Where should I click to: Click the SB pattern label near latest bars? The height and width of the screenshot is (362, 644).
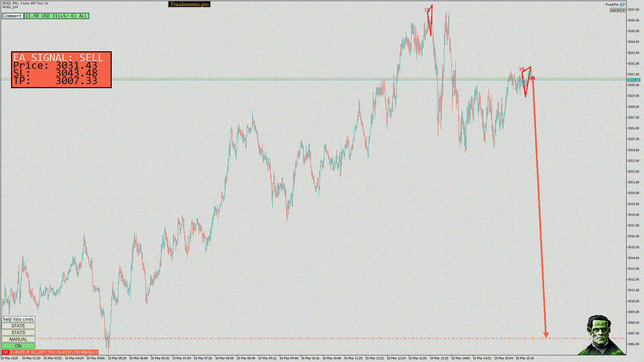[x=522, y=69]
